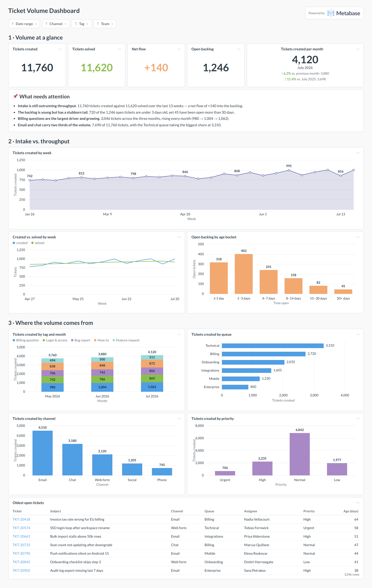Image resolution: width=372 pixels, height=588 pixels.
Task: Click the 1–3 days backlog bar
Action: coord(244,274)
